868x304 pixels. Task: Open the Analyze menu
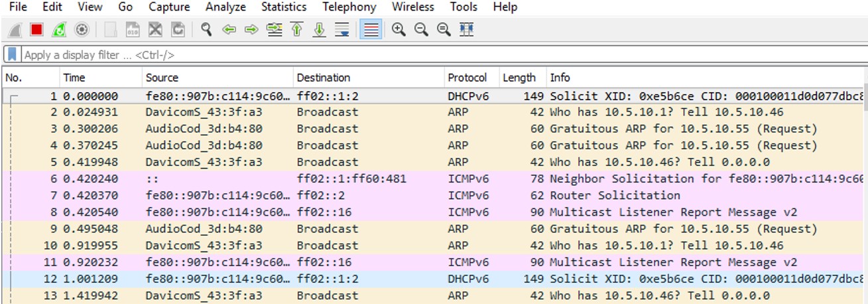coord(225,7)
